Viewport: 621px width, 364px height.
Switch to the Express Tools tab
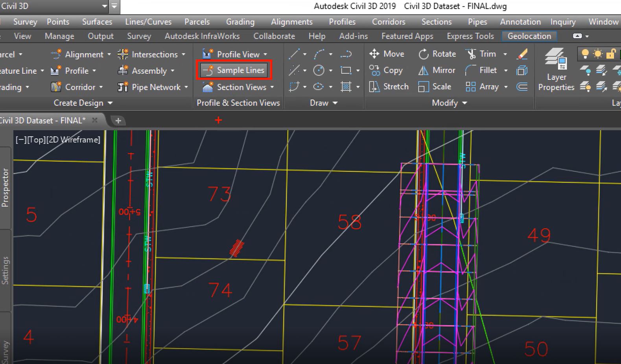[470, 36]
